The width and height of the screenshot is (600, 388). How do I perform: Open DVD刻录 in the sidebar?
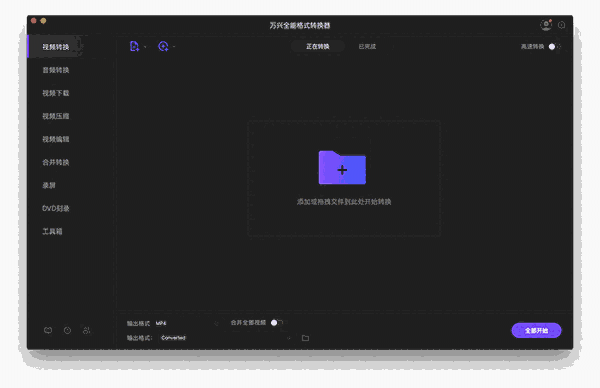pyautogui.click(x=55, y=209)
